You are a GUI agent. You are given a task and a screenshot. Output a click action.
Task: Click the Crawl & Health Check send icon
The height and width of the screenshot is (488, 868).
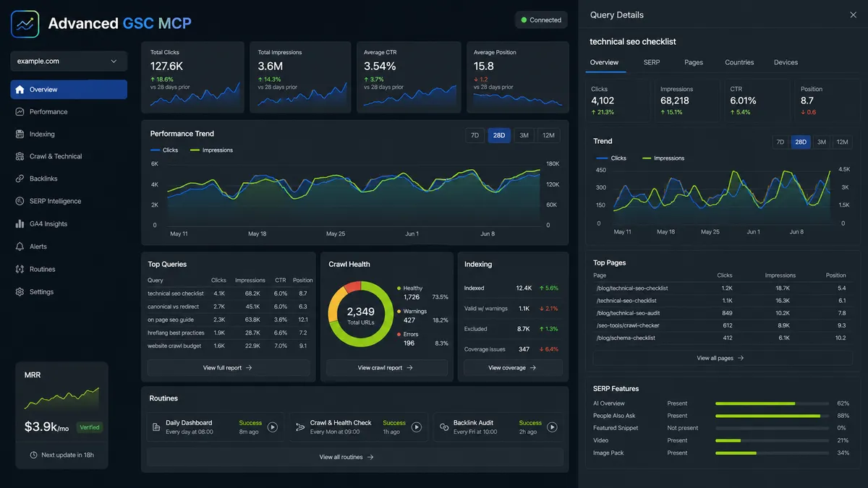300,427
